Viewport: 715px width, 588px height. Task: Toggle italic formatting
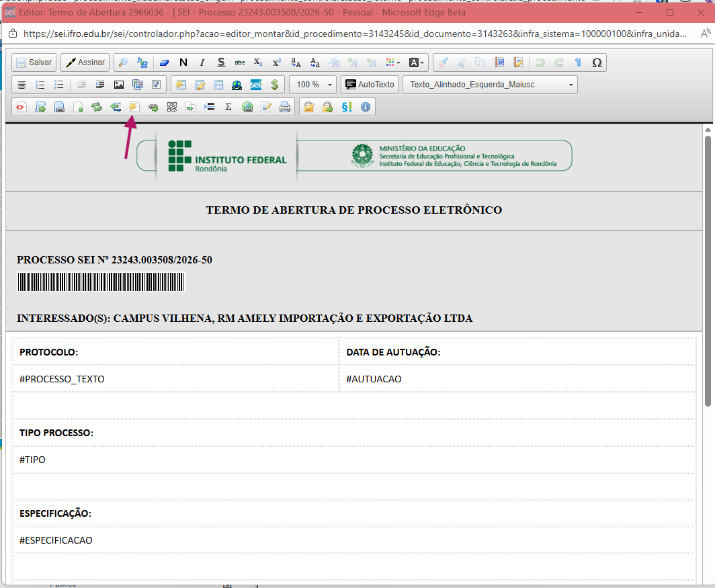[202, 62]
